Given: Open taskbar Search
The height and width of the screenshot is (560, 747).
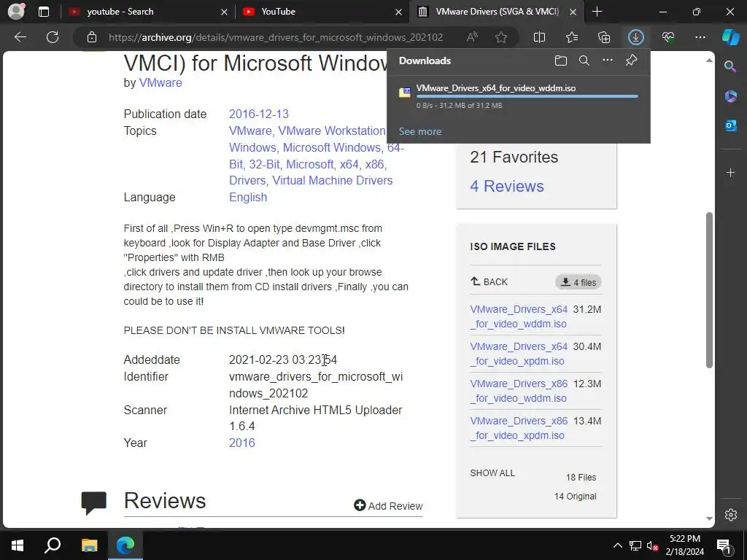Looking at the screenshot, I should [53, 545].
